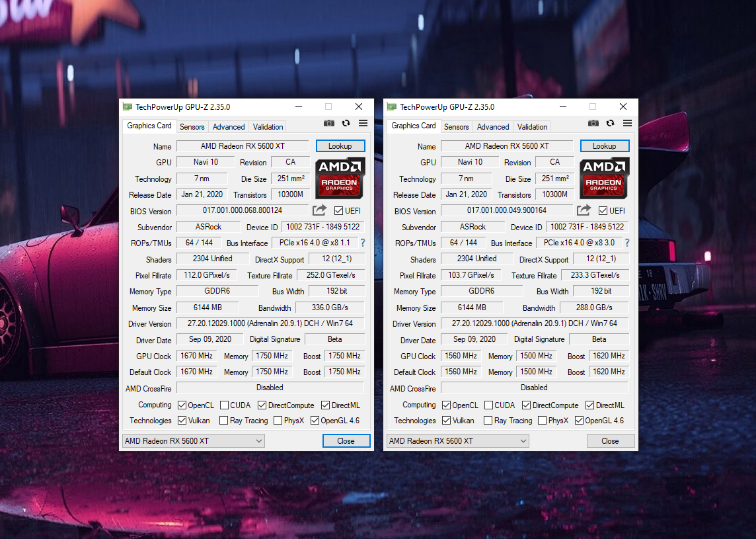Click bus interface question mark in left window

(x=363, y=243)
